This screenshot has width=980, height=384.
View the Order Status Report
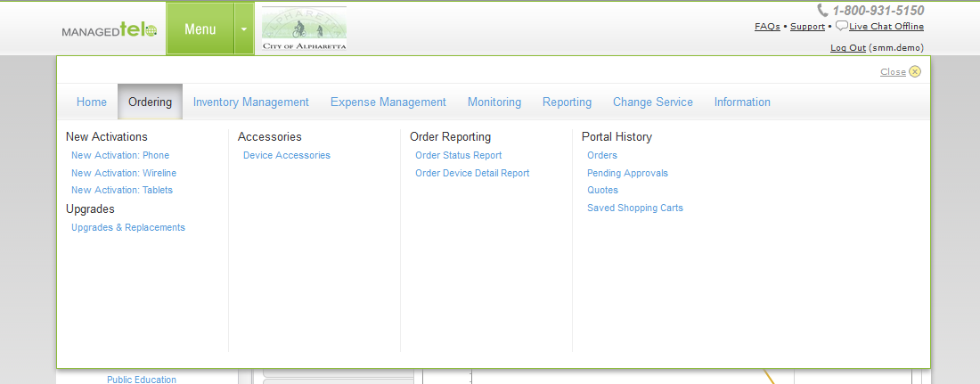[x=459, y=156]
